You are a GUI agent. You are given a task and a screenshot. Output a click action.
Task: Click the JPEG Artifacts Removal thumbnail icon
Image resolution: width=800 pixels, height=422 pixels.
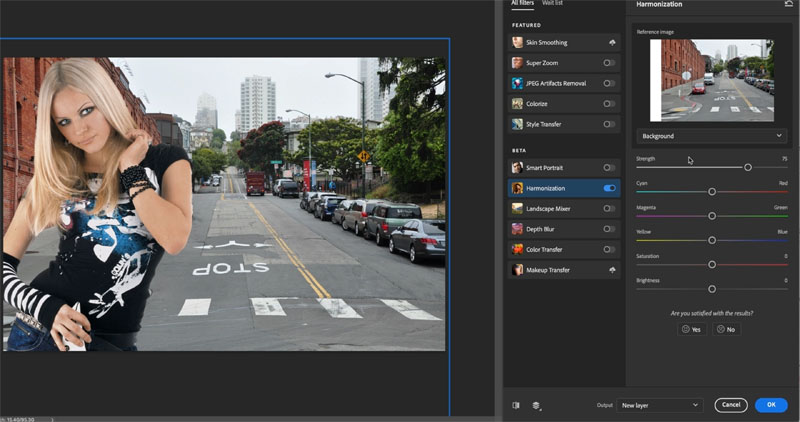click(x=517, y=83)
